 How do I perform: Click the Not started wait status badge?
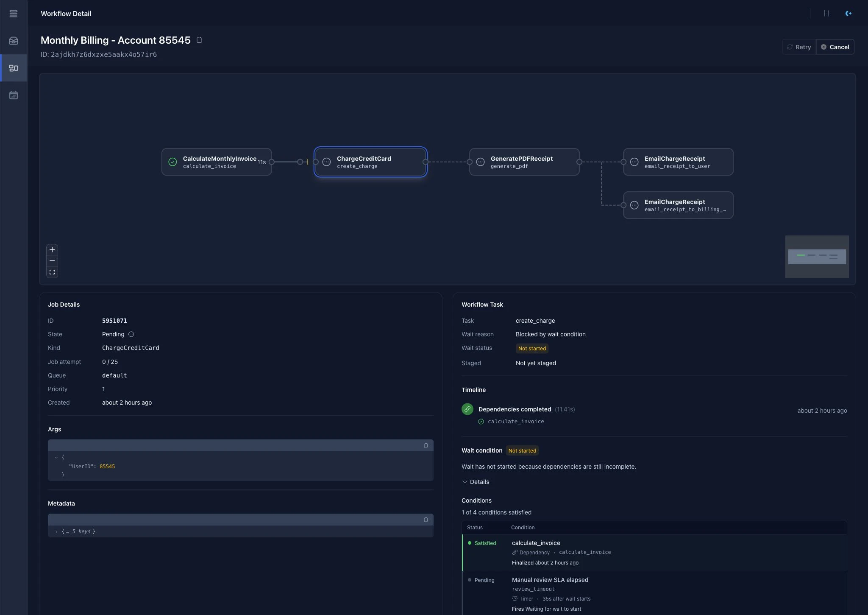pyautogui.click(x=532, y=348)
